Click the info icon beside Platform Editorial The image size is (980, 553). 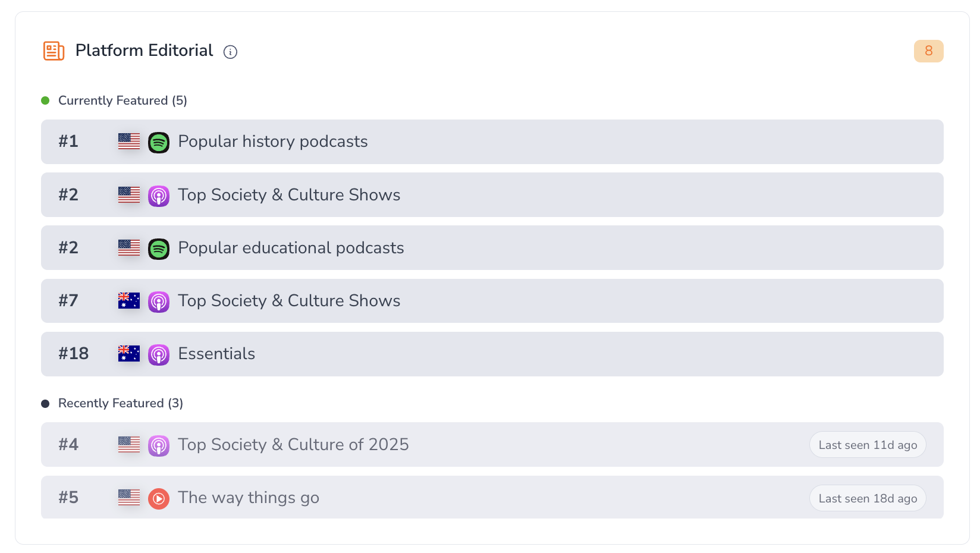[x=230, y=52]
